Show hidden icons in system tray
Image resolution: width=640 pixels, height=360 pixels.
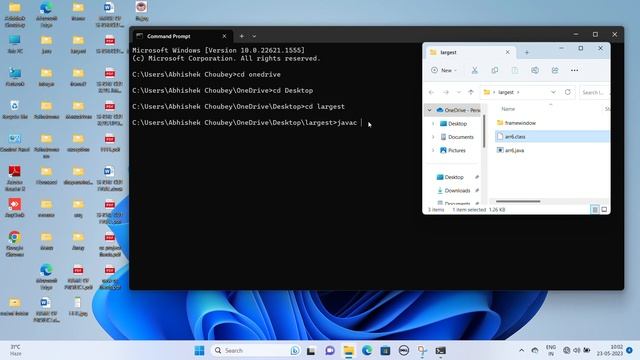coord(522,350)
